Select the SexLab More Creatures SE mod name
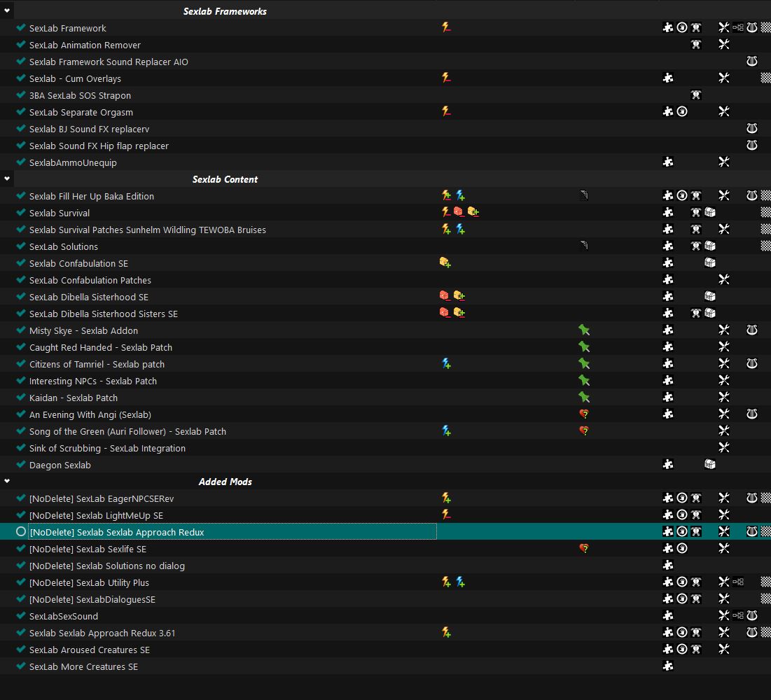Screen dimensions: 771x700 [83, 666]
